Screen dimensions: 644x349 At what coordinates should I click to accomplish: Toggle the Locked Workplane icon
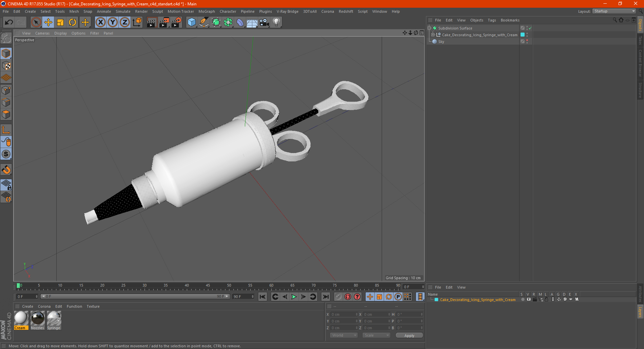point(6,185)
